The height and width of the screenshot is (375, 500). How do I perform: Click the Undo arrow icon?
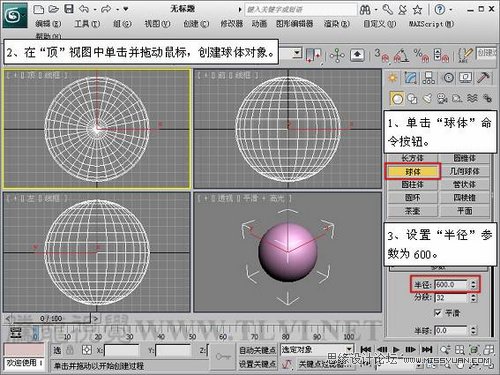click(84, 9)
